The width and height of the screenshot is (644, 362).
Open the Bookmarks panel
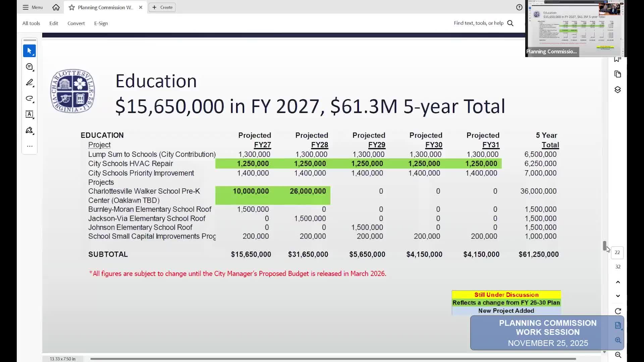click(x=618, y=59)
